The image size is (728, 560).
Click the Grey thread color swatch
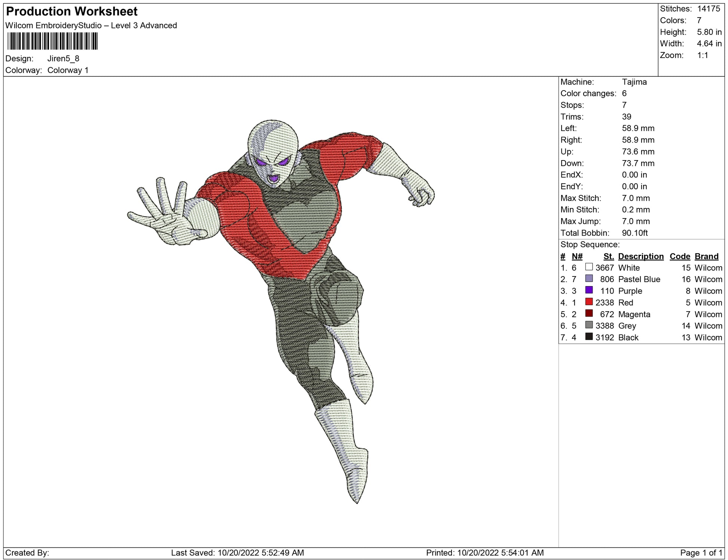[589, 325]
